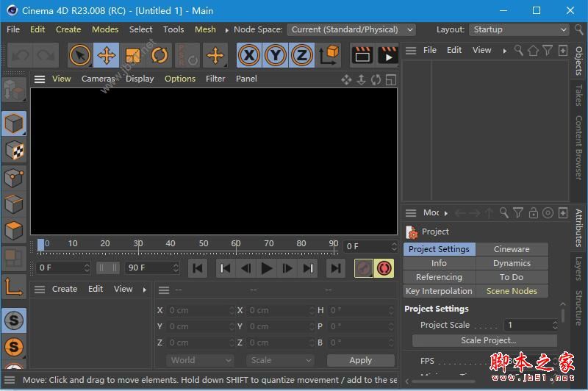
Task: Select the Scale tool
Action: point(133,55)
